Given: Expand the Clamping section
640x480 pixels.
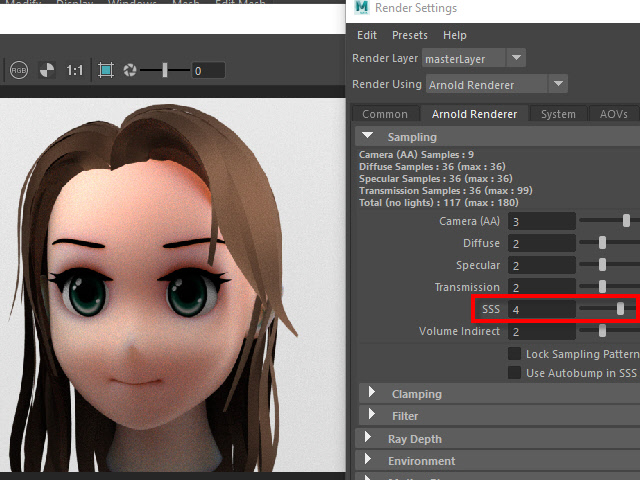Looking at the screenshot, I should click(x=373, y=394).
